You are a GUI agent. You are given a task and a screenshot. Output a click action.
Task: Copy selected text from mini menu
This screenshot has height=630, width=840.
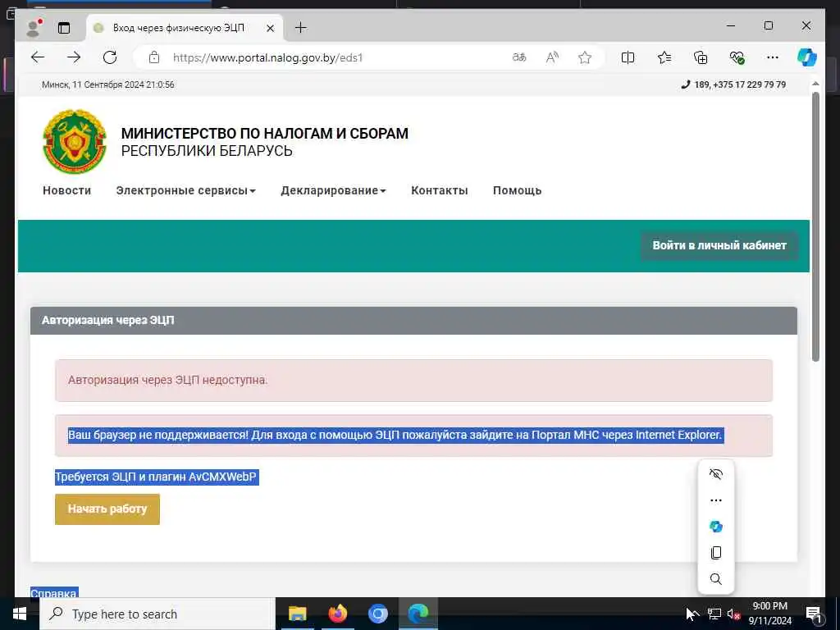point(715,553)
